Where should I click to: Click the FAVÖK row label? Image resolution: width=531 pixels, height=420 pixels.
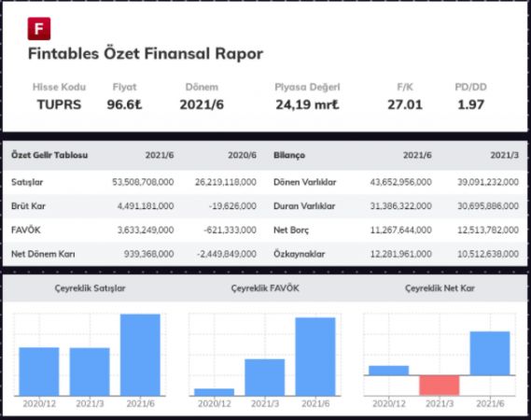click(26, 230)
